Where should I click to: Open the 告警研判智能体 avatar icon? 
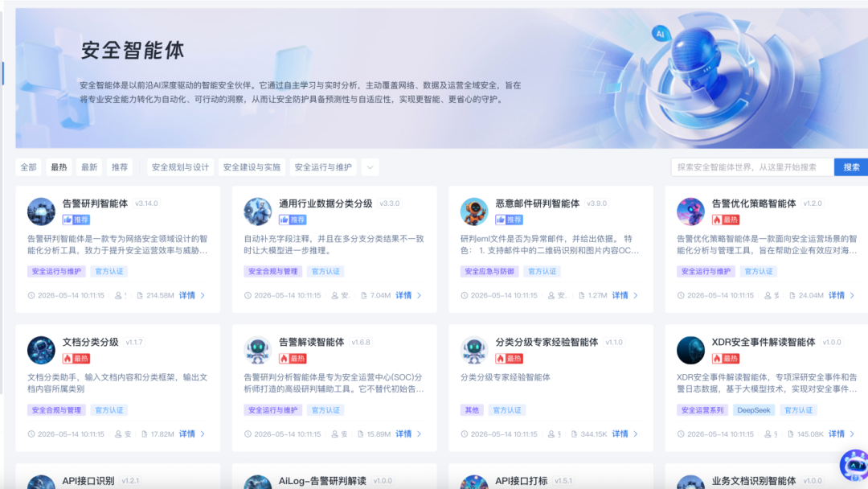(42, 211)
